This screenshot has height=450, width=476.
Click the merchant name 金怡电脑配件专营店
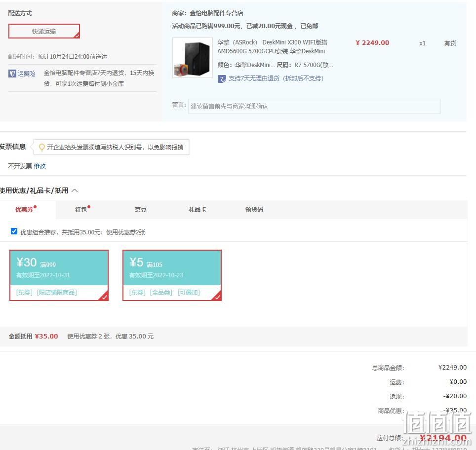coord(216,13)
